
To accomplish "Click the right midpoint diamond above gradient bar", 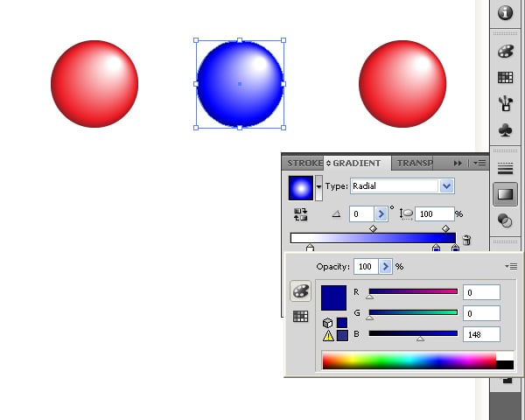I will (x=445, y=228).
